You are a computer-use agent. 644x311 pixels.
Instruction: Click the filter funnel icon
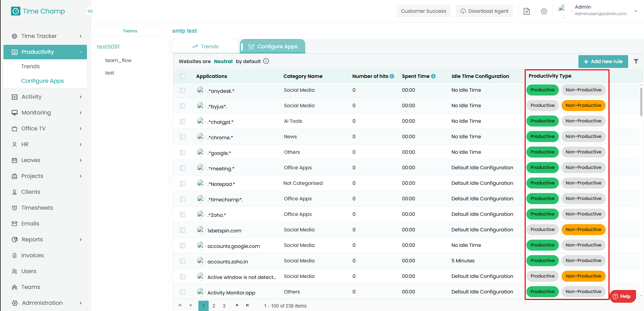point(636,61)
